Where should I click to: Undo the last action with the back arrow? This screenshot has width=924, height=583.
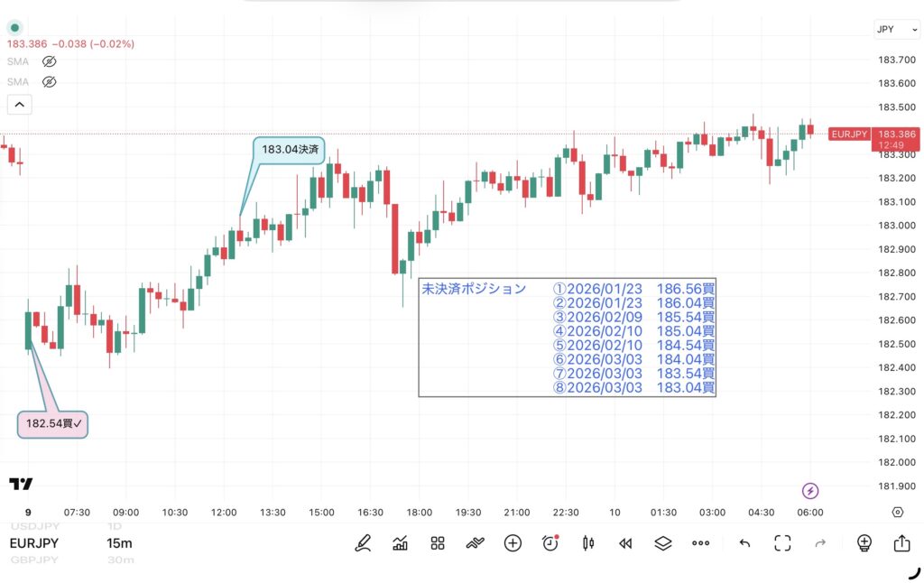(x=744, y=542)
